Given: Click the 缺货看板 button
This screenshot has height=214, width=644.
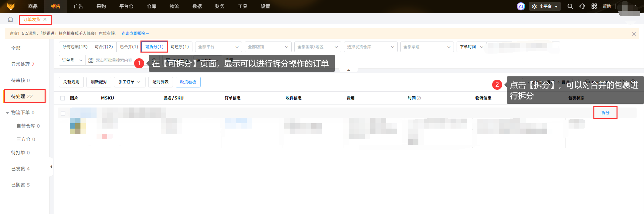Looking at the screenshot, I should click(x=188, y=82).
